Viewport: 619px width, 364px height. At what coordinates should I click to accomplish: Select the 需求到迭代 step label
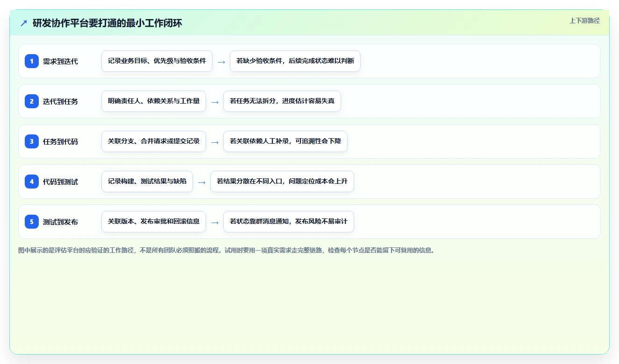60,61
